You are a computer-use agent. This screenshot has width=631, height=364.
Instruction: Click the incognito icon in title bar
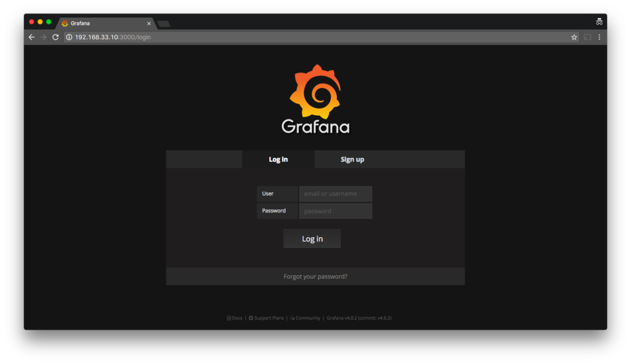(x=599, y=22)
